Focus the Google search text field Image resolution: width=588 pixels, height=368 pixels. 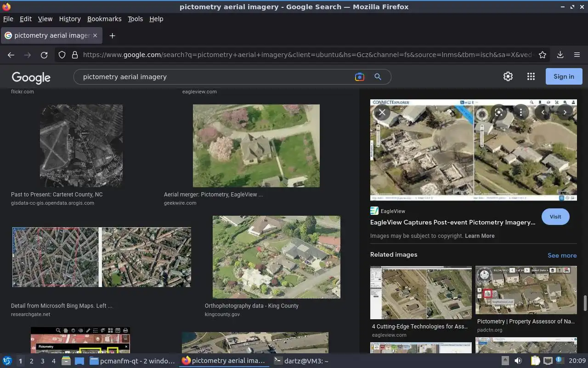(x=216, y=77)
